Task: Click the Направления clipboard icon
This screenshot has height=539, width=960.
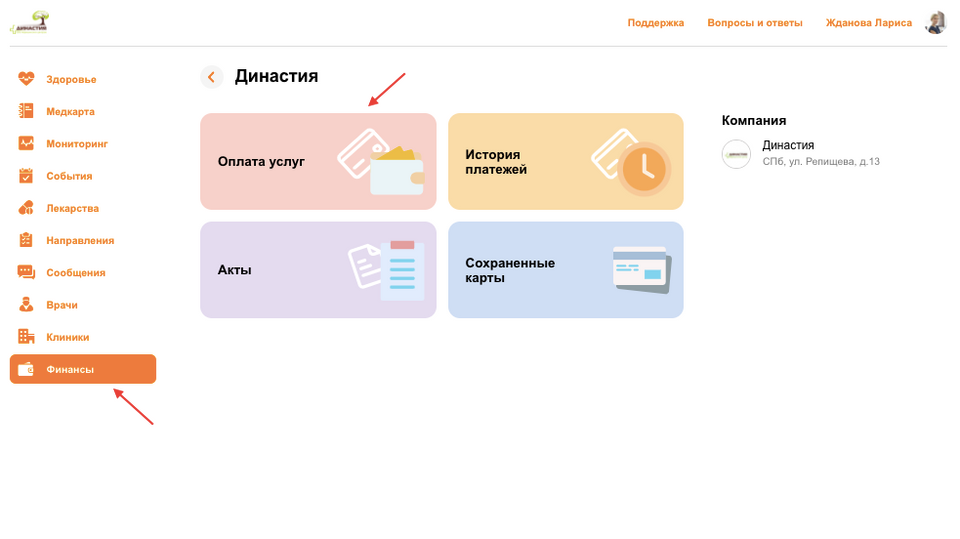Action: [26, 240]
